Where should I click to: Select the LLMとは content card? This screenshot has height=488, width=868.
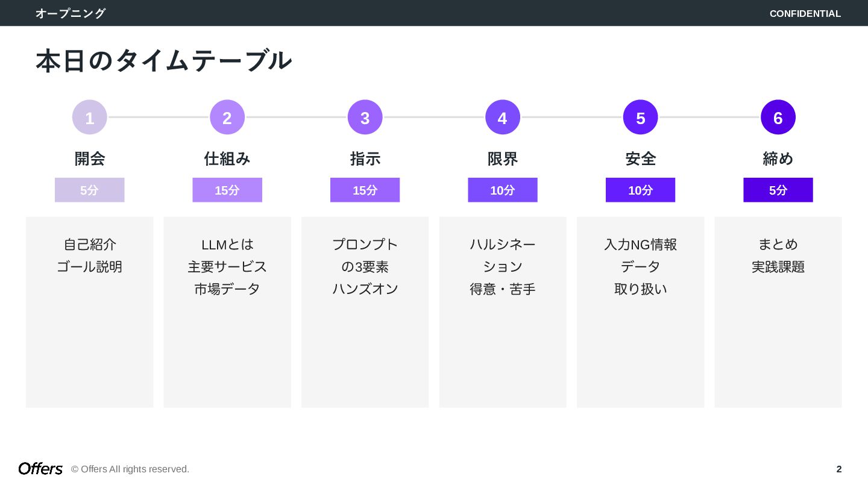coord(227,312)
